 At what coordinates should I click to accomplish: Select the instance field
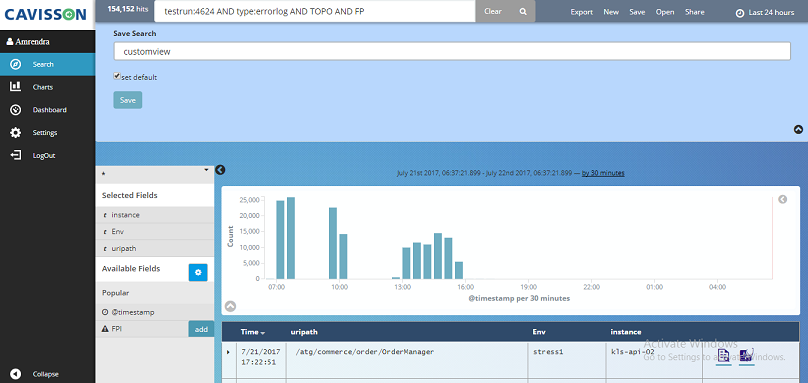point(155,215)
